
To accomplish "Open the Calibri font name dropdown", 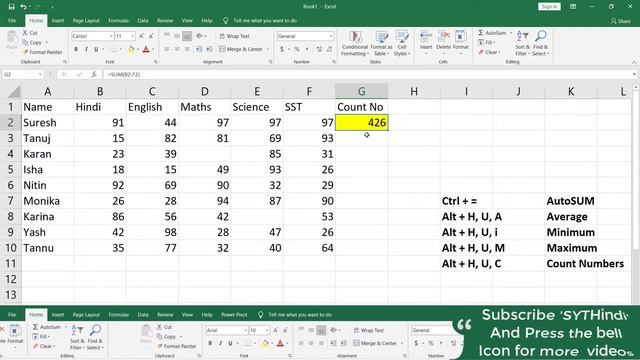I will point(111,36).
